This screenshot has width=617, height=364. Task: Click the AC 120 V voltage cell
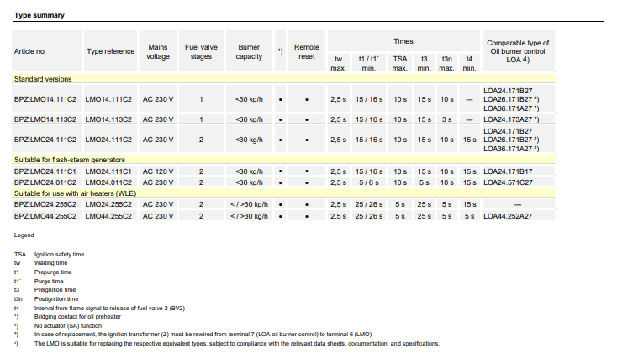pos(158,171)
